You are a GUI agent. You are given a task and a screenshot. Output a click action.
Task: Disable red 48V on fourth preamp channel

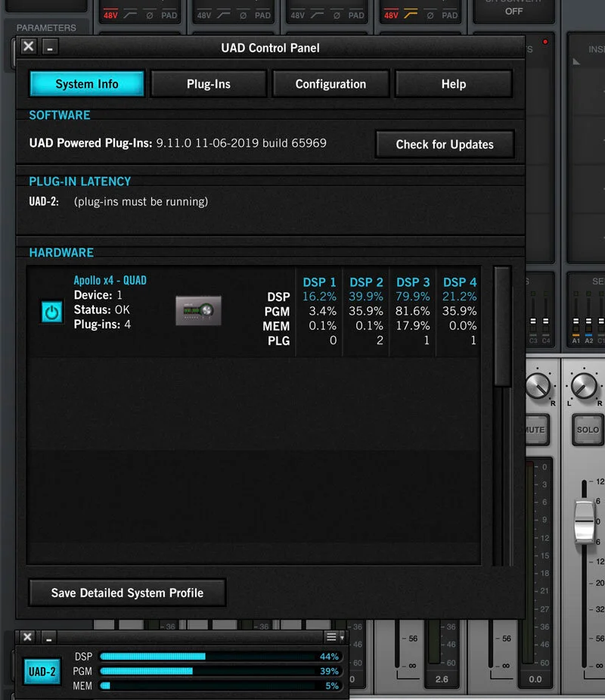pyautogui.click(x=391, y=15)
